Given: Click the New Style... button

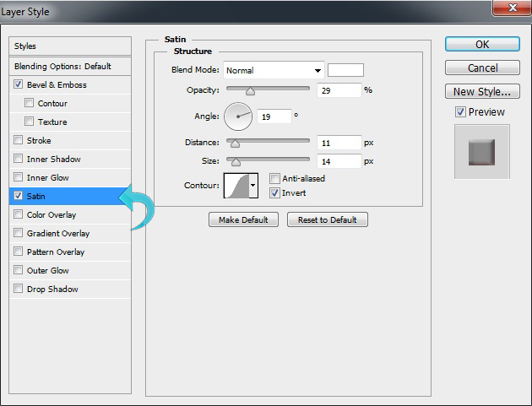Looking at the screenshot, I should [482, 91].
